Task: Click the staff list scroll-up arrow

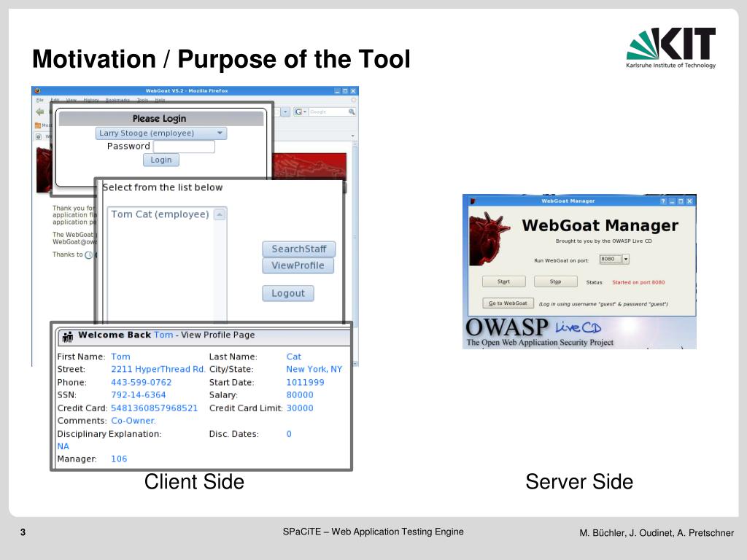Action: 220,215
